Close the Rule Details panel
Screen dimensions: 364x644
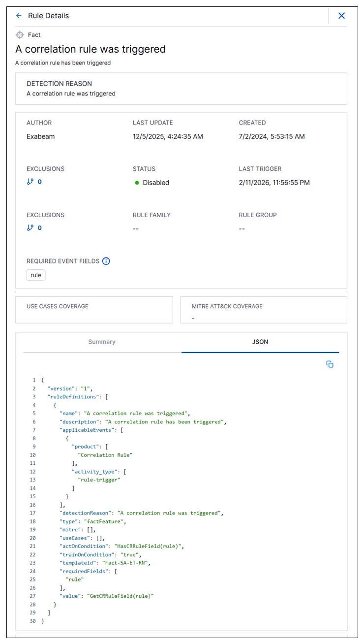pos(341,15)
